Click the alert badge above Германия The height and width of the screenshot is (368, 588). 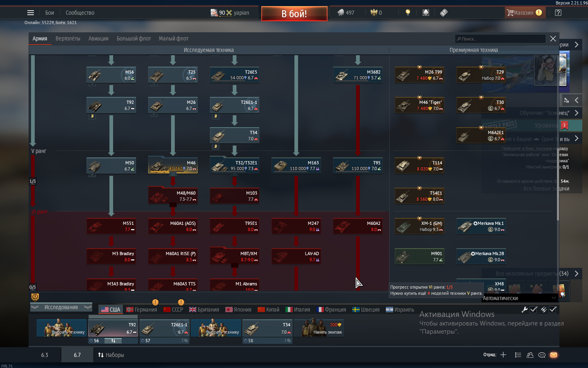[155, 302]
